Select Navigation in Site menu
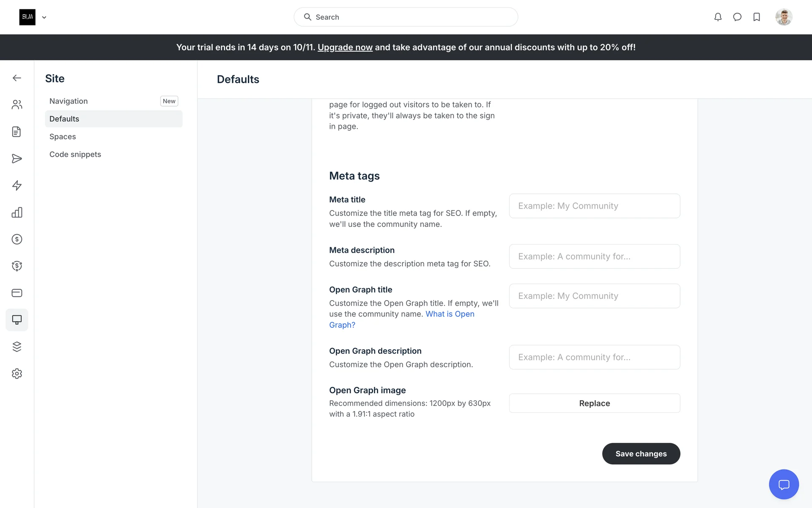Image resolution: width=812 pixels, height=508 pixels. 69,101
